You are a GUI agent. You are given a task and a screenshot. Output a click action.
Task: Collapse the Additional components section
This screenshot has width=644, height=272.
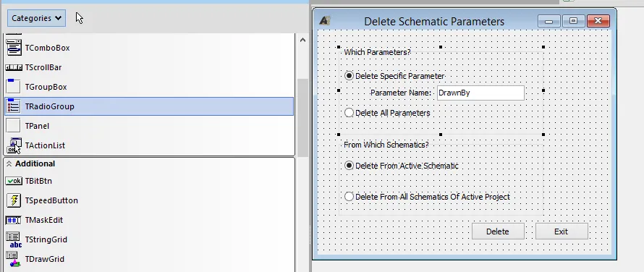click(9, 163)
